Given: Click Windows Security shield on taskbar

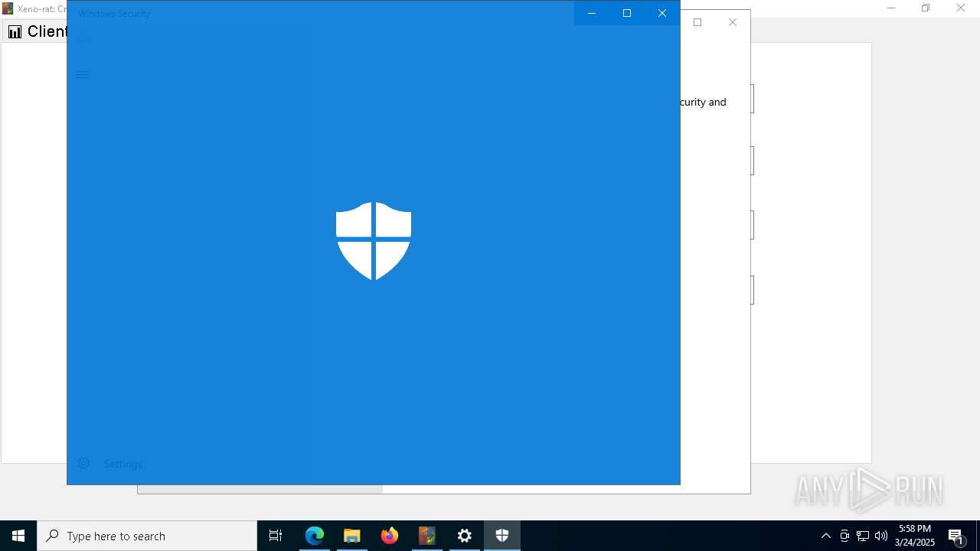Looking at the screenshot, I should 502,536.
